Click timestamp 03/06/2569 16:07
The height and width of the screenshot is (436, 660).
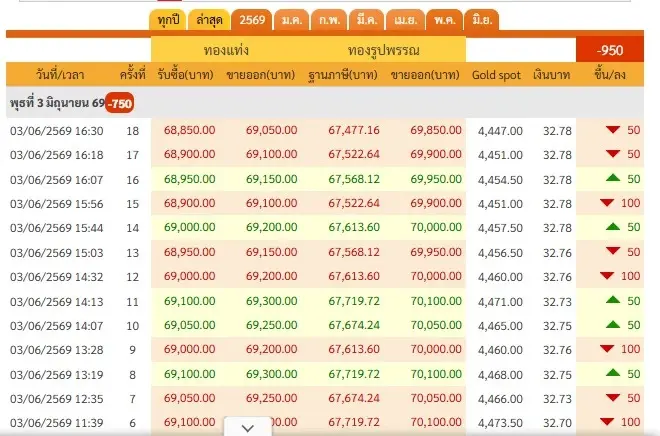click(x=57, y=180)
